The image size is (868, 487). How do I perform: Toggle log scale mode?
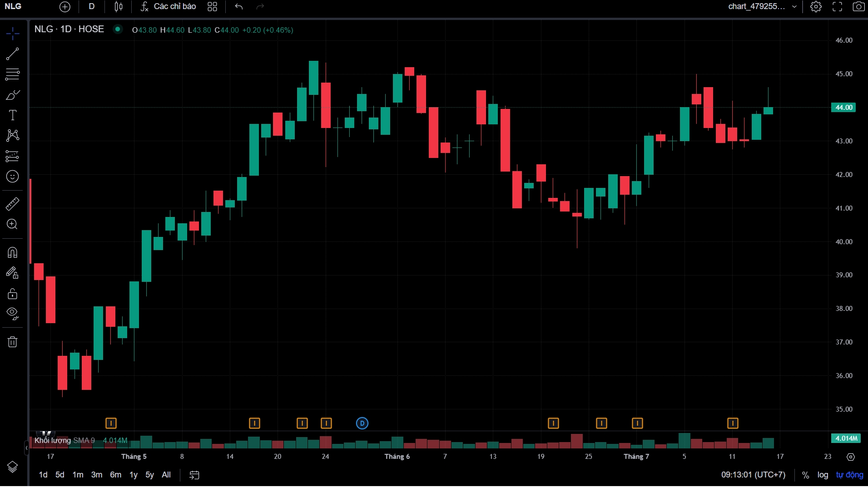point(823,475)
